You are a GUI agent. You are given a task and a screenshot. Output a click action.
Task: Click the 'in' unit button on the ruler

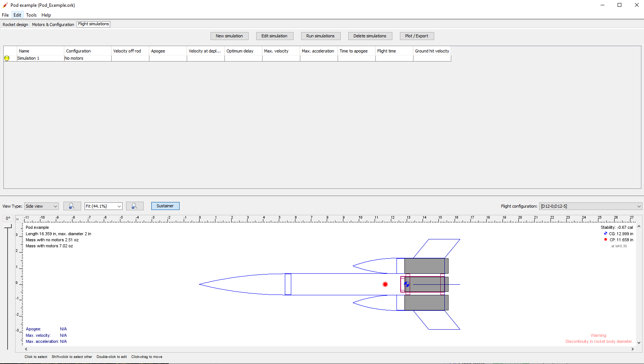click(17, 218)
